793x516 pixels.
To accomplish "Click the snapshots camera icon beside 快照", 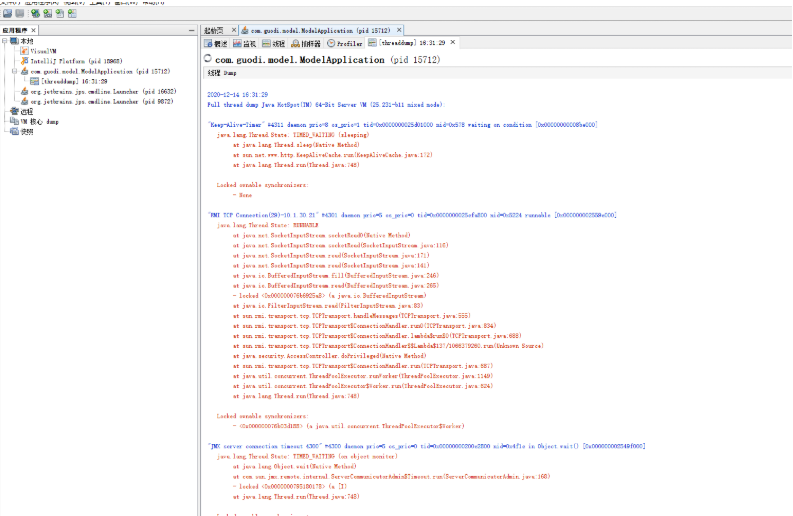I will click(x=15, y=132).
